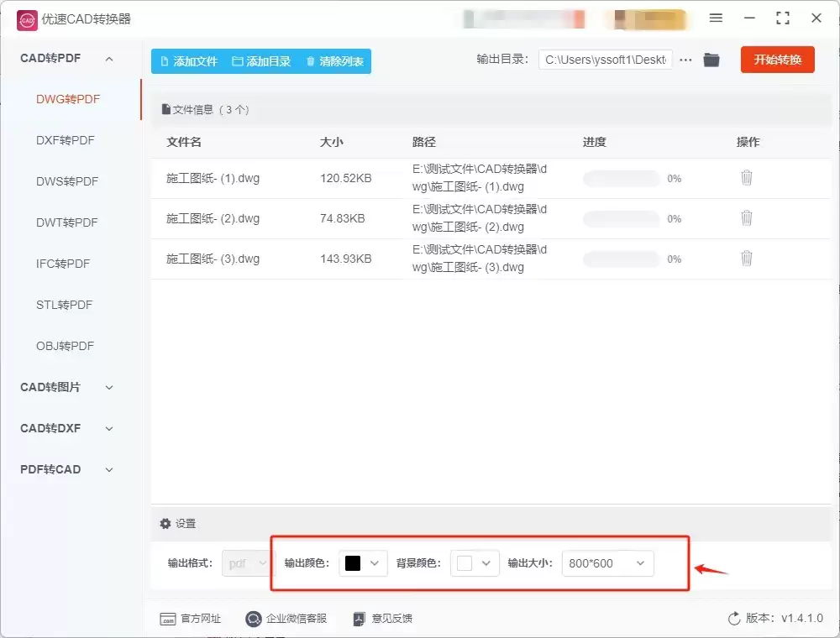Expand the CAD转图片 section
The width and height of the screenshot is (840, 638).
pyautogui.click(x=49, y=387)
